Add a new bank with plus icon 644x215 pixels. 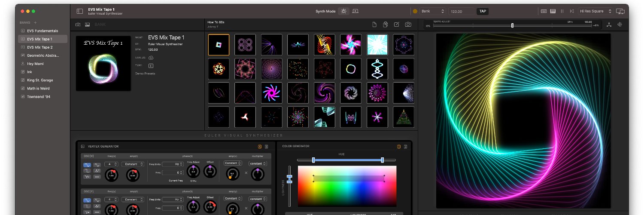35,22
